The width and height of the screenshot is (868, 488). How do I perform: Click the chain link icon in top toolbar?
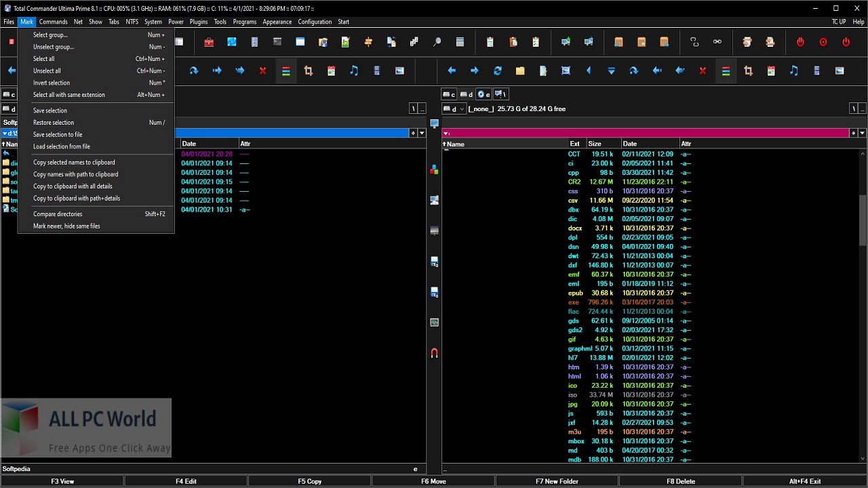(717, 42)
